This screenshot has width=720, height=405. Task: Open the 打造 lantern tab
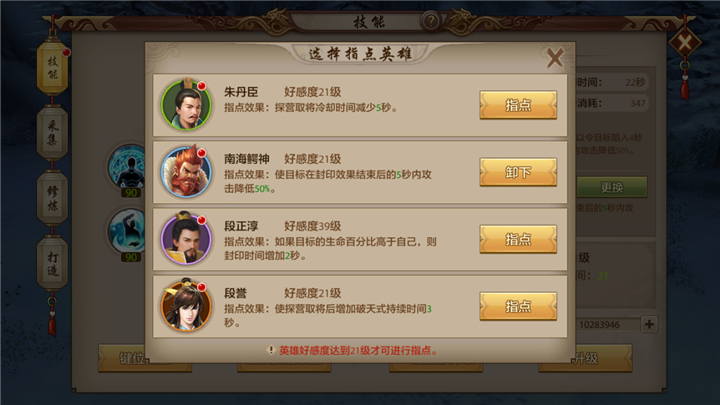pos(52,264)
